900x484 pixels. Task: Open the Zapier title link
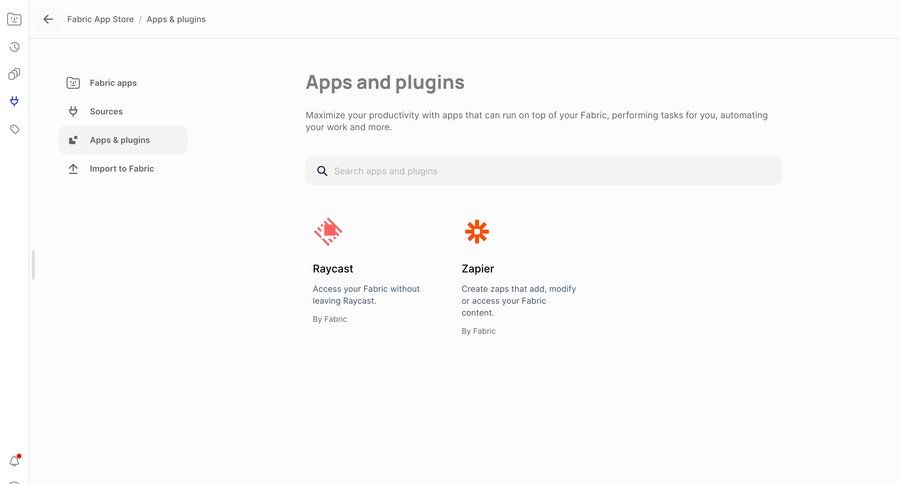point(478,269)
